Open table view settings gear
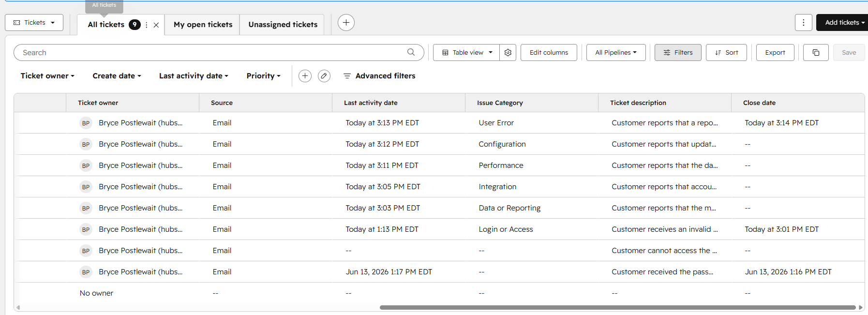Screen dimensions: 868x315 point(508,52)
